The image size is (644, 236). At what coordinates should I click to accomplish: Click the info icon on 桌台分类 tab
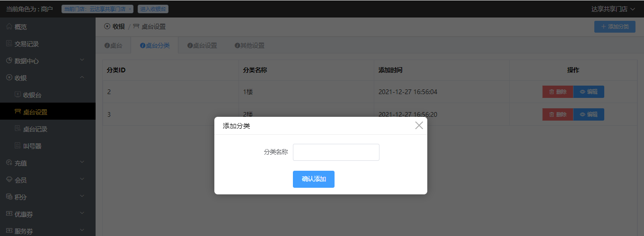click(142, 46)
